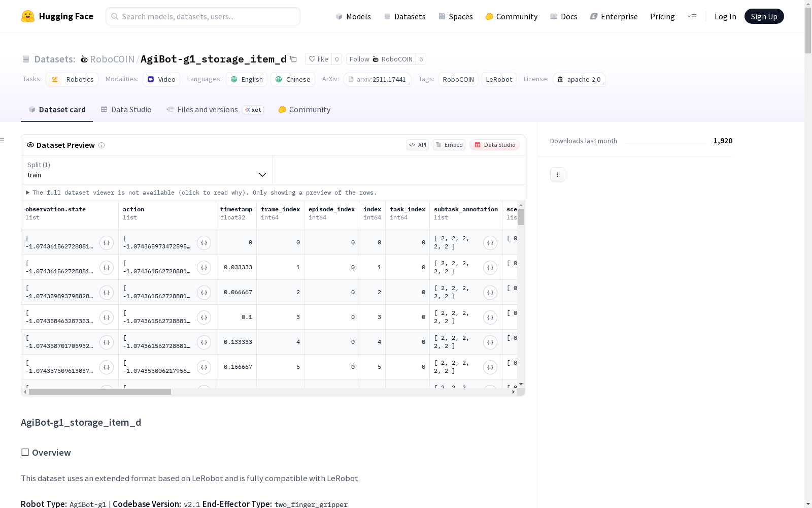Open Datasets in the top navigation
Screen dimensions: 812x508
(404, 16)
